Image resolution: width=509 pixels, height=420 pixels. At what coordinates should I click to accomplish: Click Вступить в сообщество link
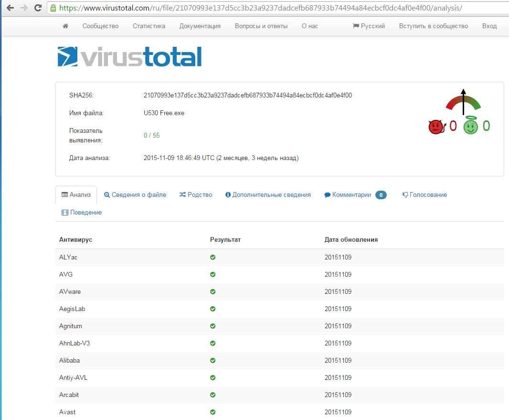[434, 26]
